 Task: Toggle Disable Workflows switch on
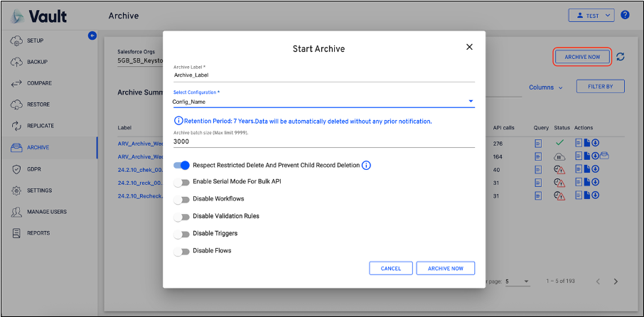click(x=182, y=200)
